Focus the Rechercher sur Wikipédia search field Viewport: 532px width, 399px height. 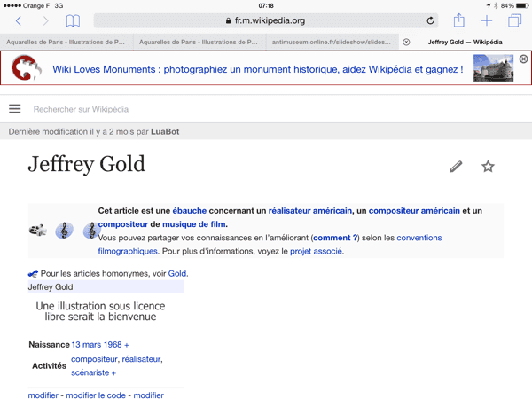(81, 109)
